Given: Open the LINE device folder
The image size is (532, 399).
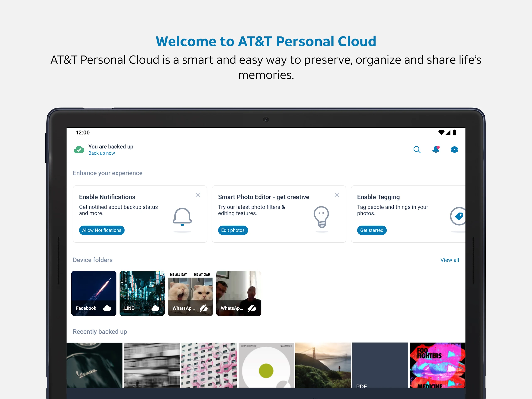Looking at the screenshot, I should tap(142, 293).
